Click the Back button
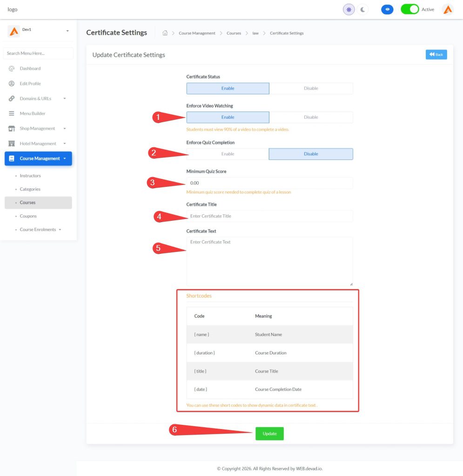463x476 pixels. click(436, 54)
